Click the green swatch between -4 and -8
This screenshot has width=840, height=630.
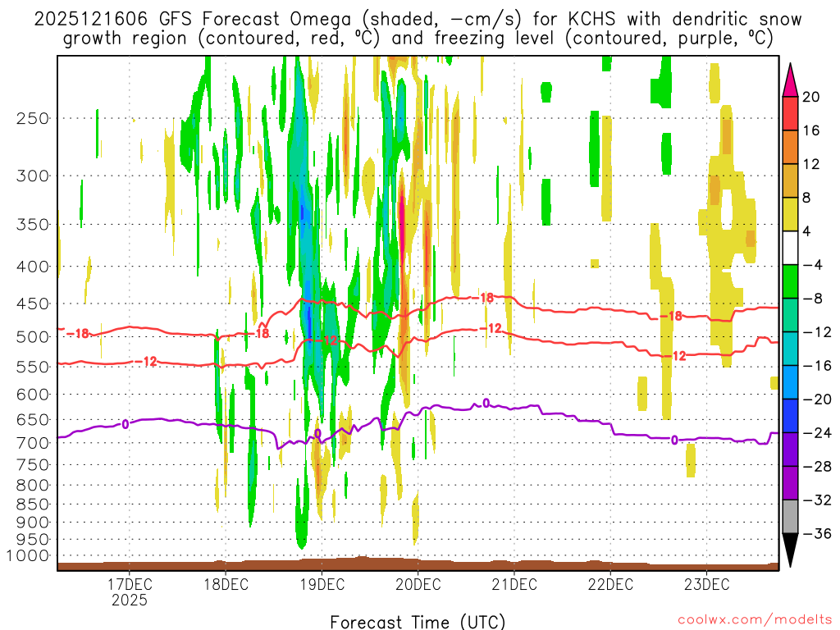point(790,281)
